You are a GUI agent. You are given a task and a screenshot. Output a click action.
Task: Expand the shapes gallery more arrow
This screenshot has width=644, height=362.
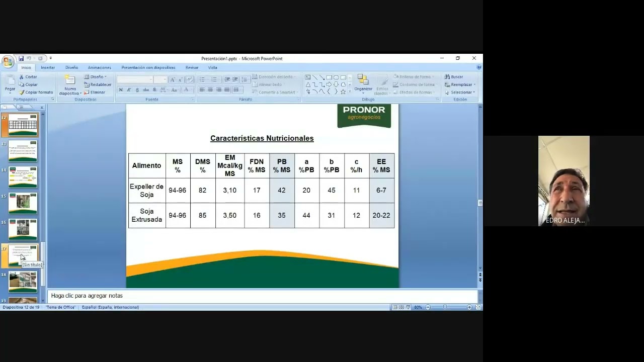350,92
